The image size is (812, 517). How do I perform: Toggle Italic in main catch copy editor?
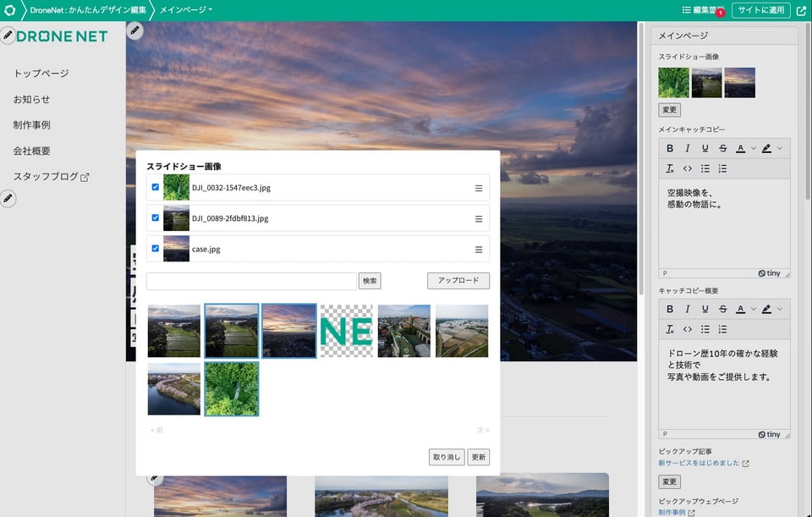(x=687, y=149)
